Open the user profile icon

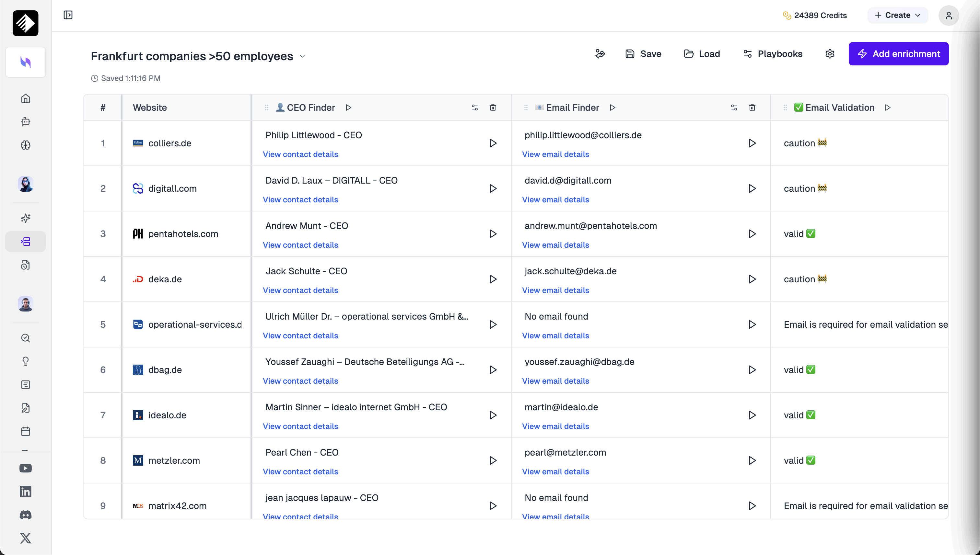(949, 16)
